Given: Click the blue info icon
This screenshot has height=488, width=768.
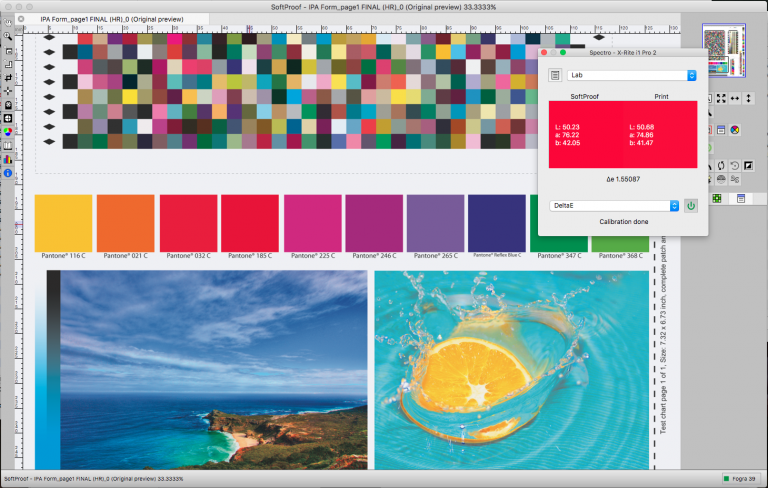Looking at the screenshot, I should pyautogui.click(x=8, y=173).
